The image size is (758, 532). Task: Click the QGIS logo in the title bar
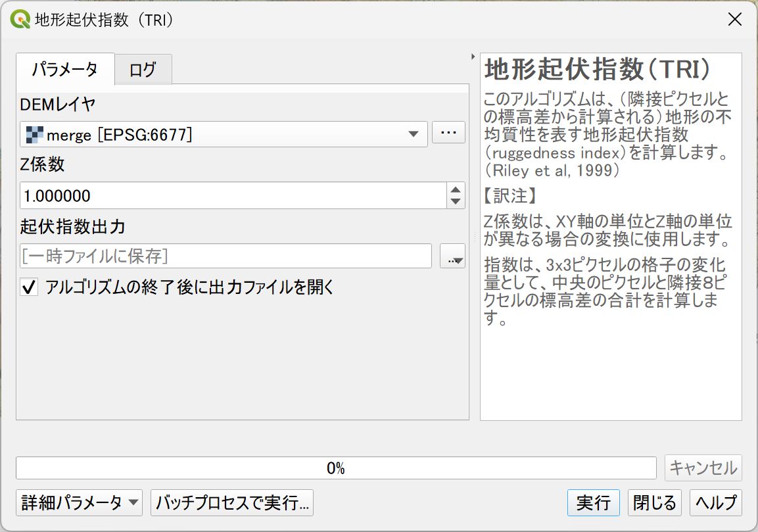pos(20,20)
